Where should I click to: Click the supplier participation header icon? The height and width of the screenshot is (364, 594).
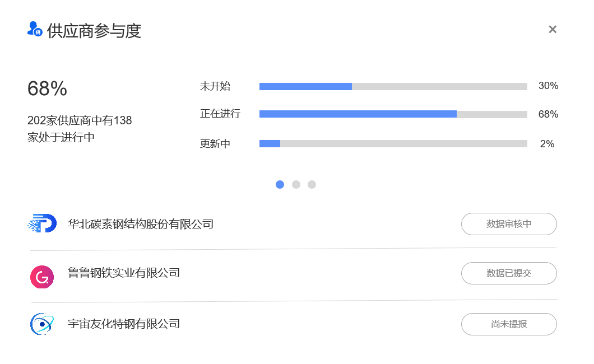click(x=35, y=29)
